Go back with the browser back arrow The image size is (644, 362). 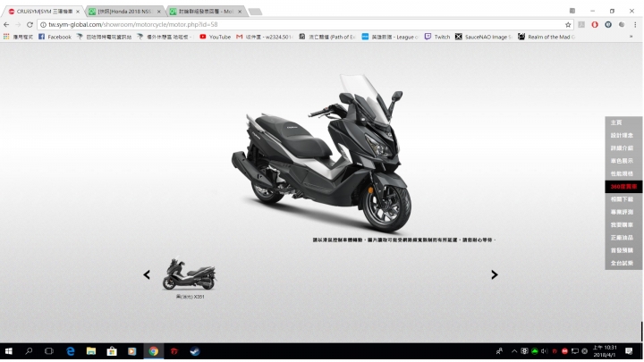[x=6, y=25]
